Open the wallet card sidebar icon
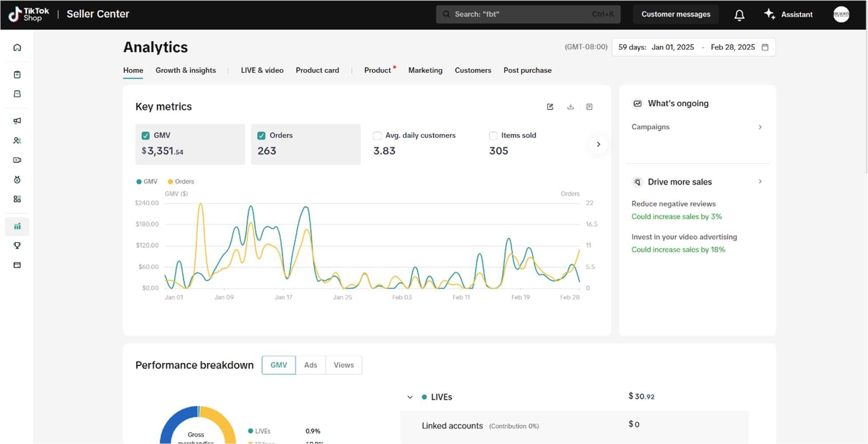 tap(17, 265)
